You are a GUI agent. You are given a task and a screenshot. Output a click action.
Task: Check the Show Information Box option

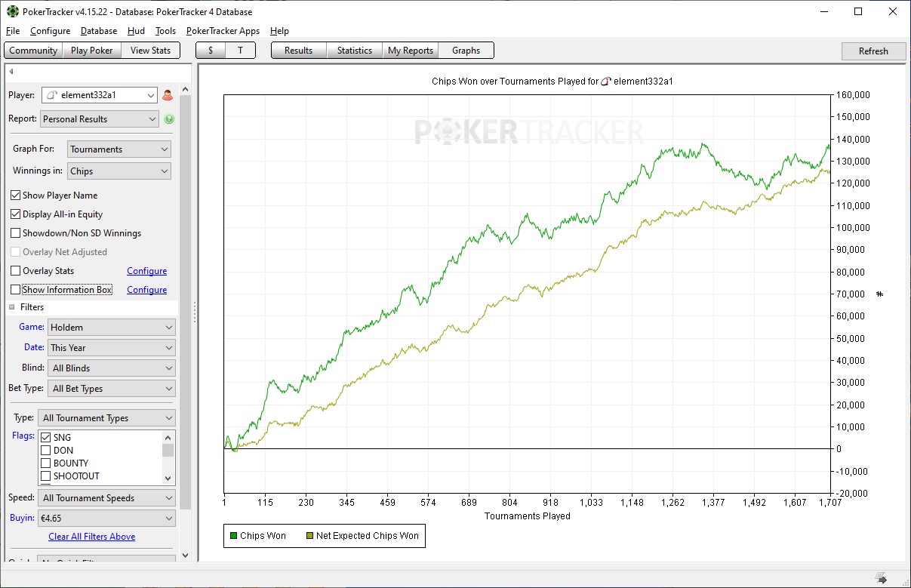click(17, 290)
